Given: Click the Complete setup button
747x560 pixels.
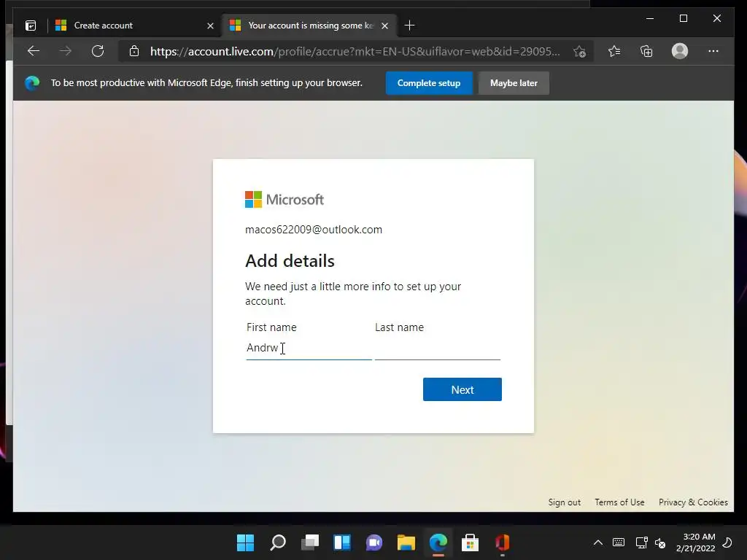Looking at the screenshot, I should pyautogui.click(x=429, y=83).
